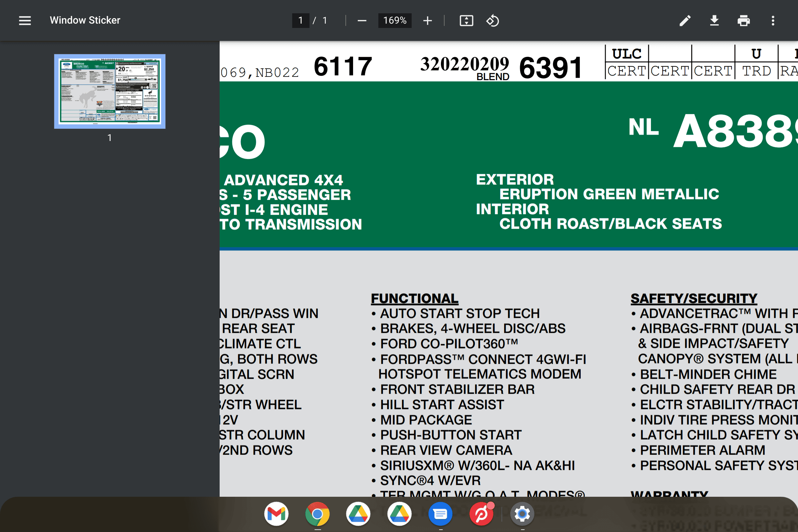
Task: Zoom in with the plus button
Action: pyautogui.click(x=428, y=21)
